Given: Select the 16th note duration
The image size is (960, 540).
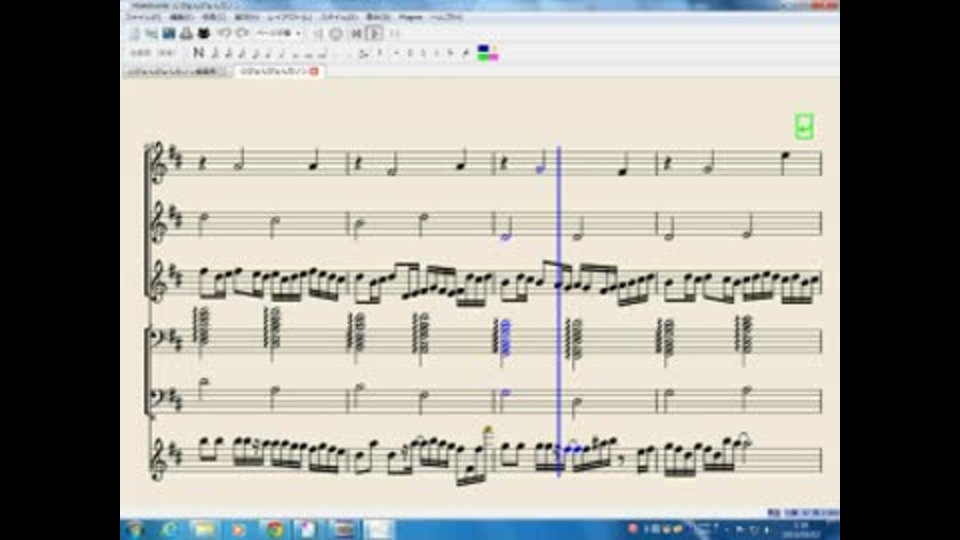Looking at the screenshot, I should (x=242, y=53).
